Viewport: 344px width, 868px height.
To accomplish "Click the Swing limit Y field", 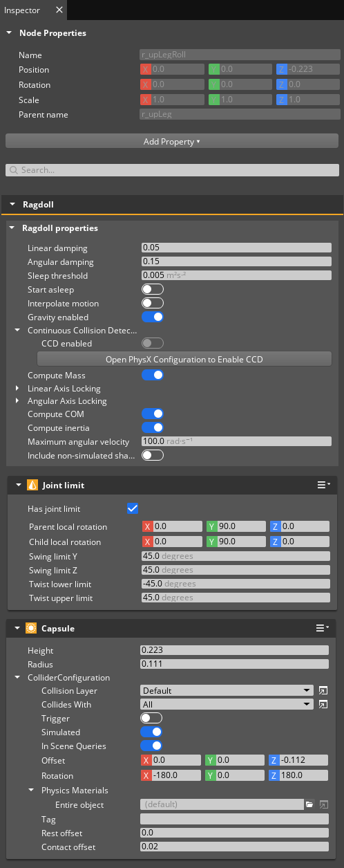I will point(236,556).
